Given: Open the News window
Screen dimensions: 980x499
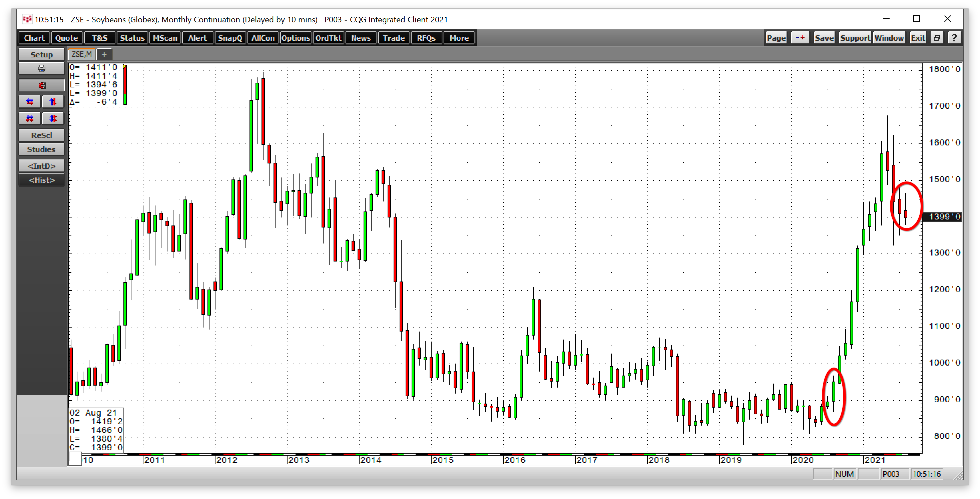Looking at the screenshot, I should click(x=361, y=38).
